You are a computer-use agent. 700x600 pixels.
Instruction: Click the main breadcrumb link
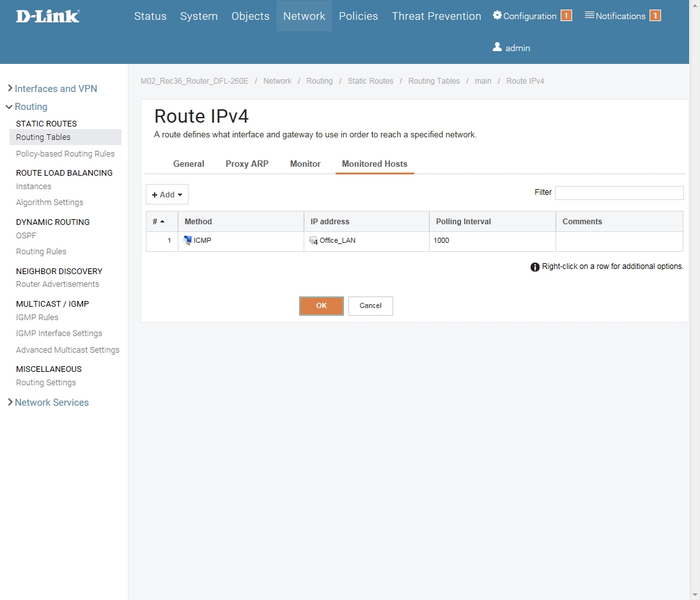tap(483, 81)
